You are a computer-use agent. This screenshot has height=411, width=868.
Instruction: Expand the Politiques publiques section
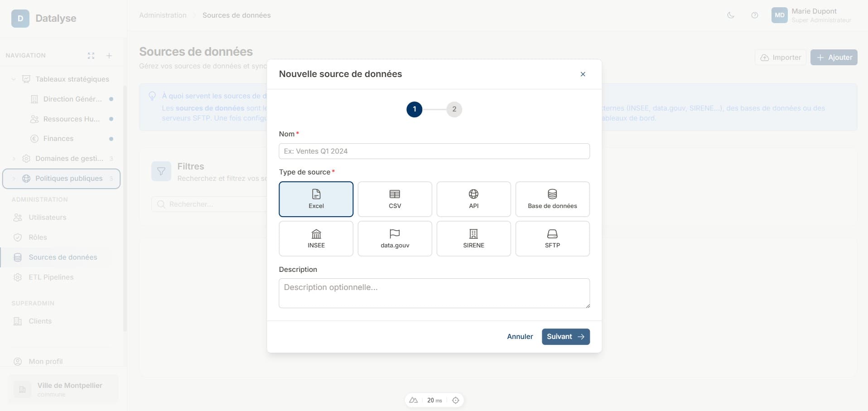pyautogui.click(x=14, y=179)
